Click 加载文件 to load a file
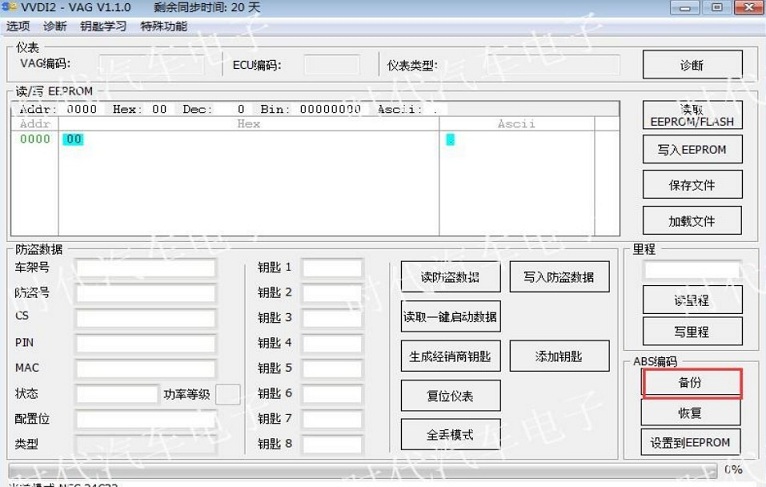766x487 pixels. pyautogui.click(x=691, y=221)
